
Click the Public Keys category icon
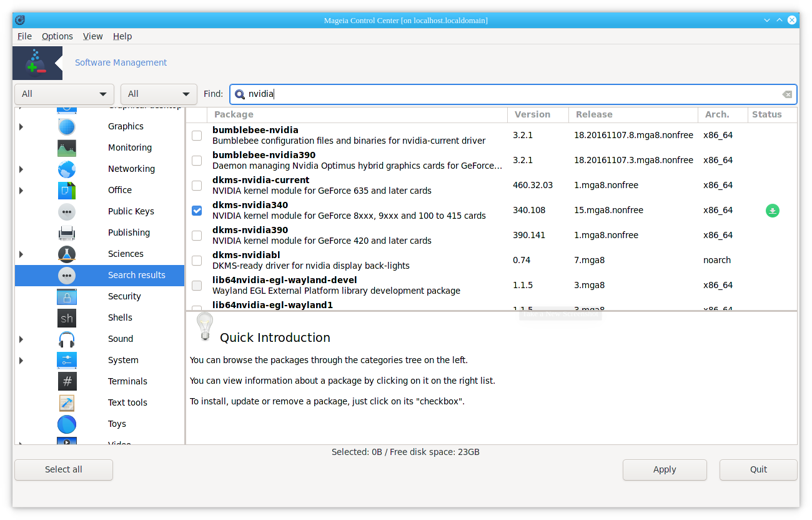click(67, 212)
